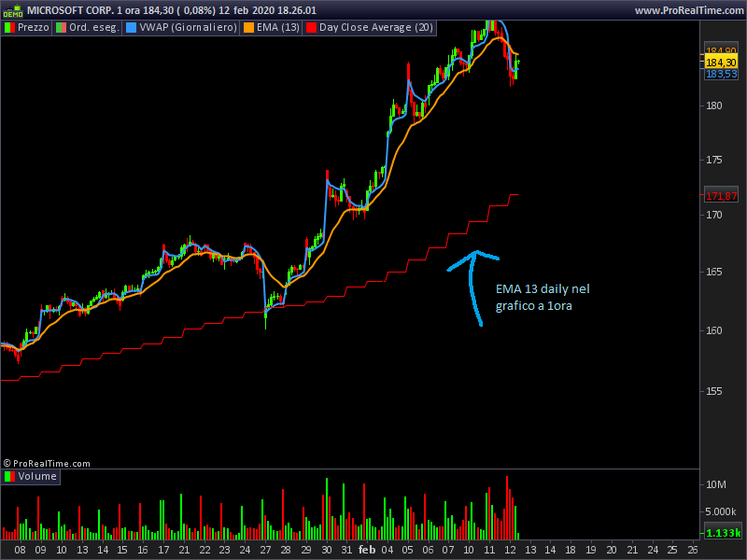Click the 165 price axis label

click(x=714, y=272)
